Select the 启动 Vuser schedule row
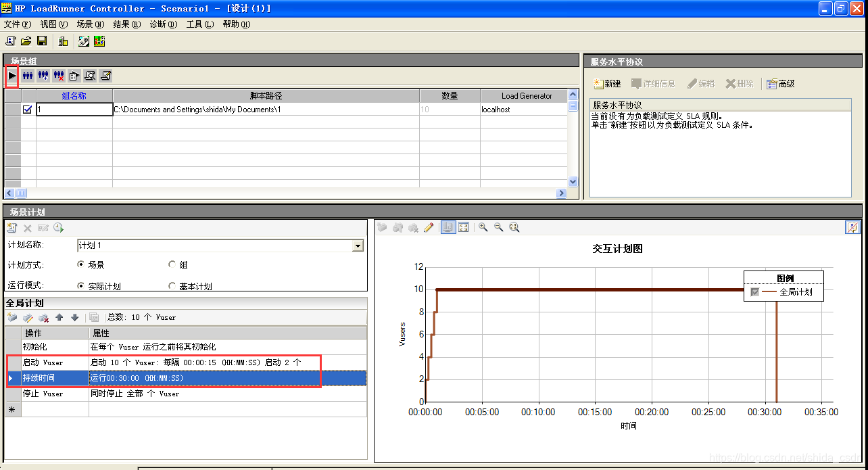The width and height of the screenshot is (868, 470). (x=186, y=362)
